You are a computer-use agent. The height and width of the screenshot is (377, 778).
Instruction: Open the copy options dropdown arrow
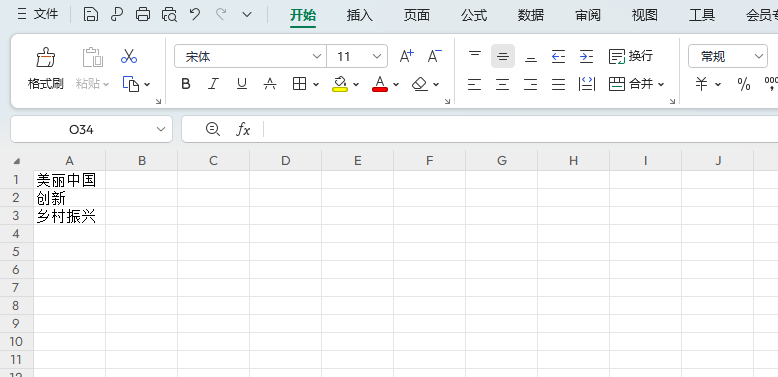[147, 85]
